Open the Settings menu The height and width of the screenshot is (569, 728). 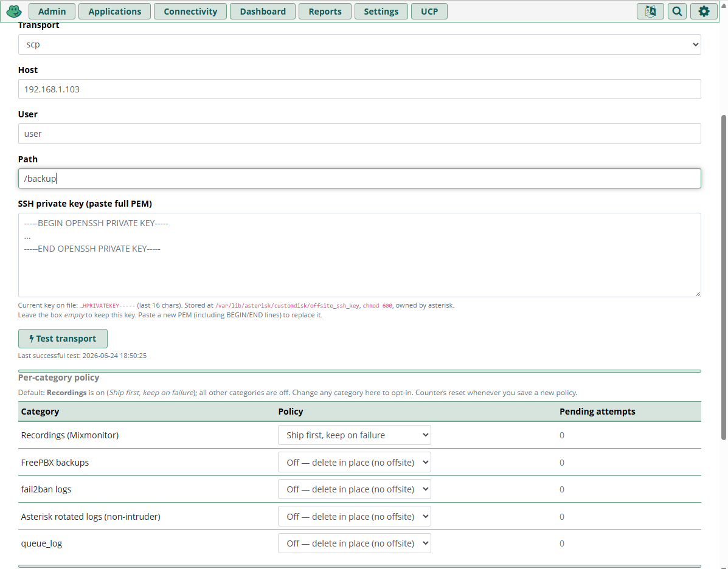click(x=381, y=11)
